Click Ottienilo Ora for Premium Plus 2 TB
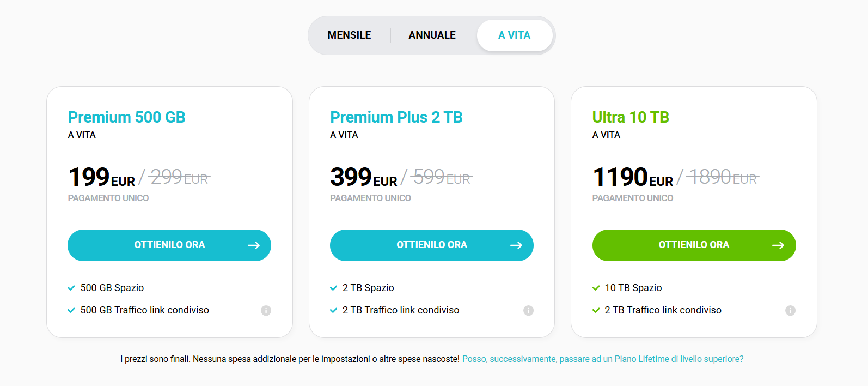868x386 pixels. (431, 245)
